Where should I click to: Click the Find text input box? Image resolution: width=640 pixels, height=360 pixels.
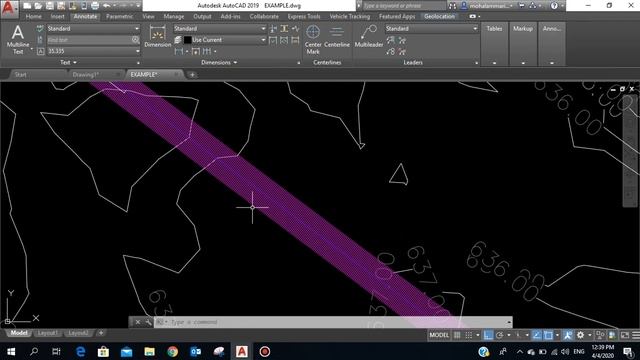point(89,40)
